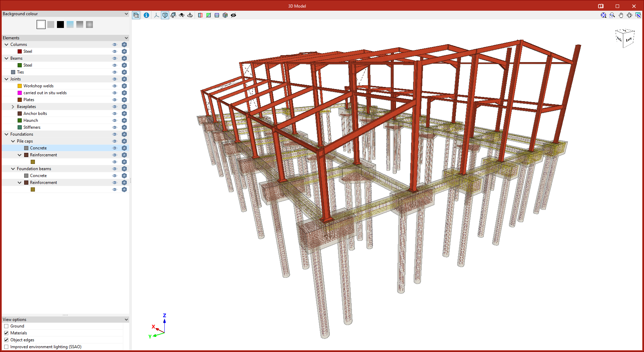Toggle the layers panel icon in the toolbar

click(x=136, y=15)
